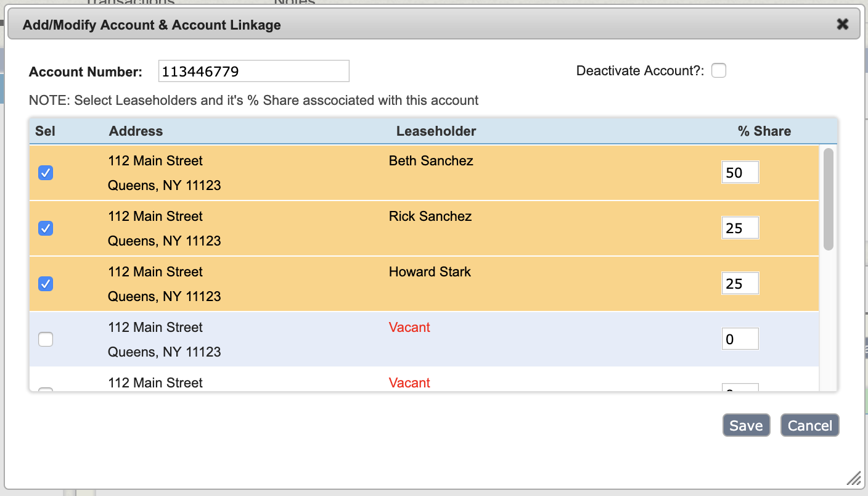Edit Howard Stark's % Share field
This screenshot has height=496, width=868.
[x=740, y=284]
